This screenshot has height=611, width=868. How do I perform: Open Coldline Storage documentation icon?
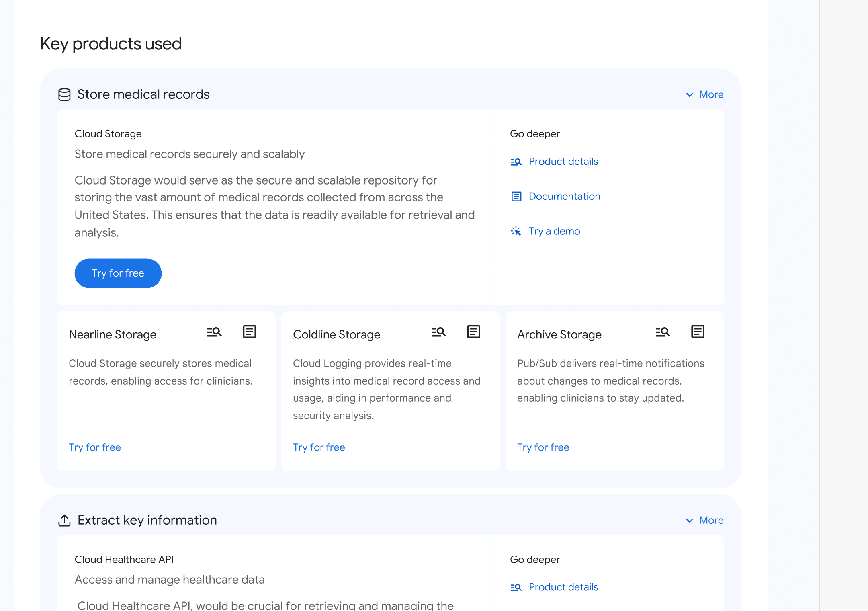(x=473, y=332)
